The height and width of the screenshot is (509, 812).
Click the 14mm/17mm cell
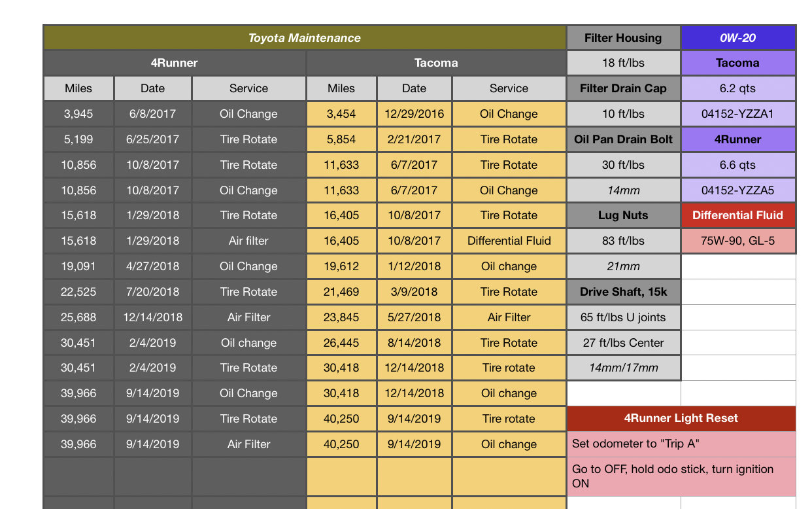pyautogui.click(x=624, y=368)
